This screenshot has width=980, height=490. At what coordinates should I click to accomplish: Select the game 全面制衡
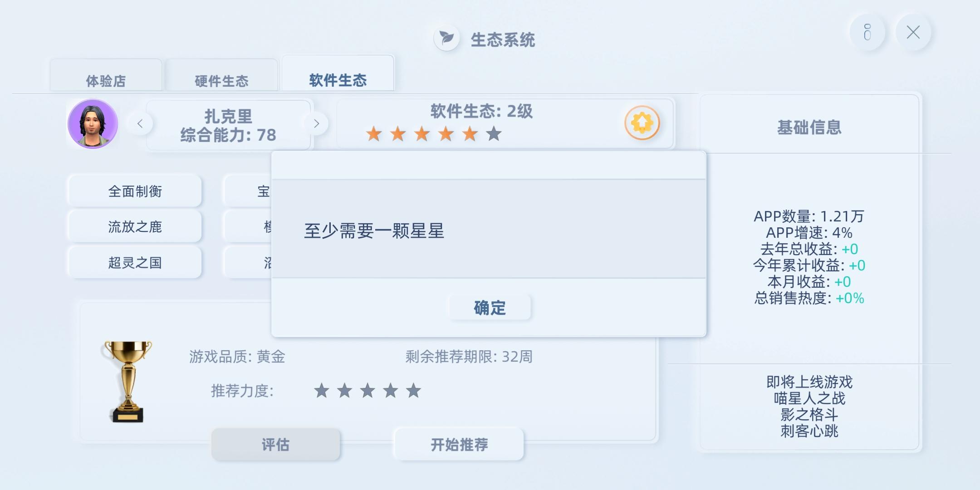pos(135,191)
